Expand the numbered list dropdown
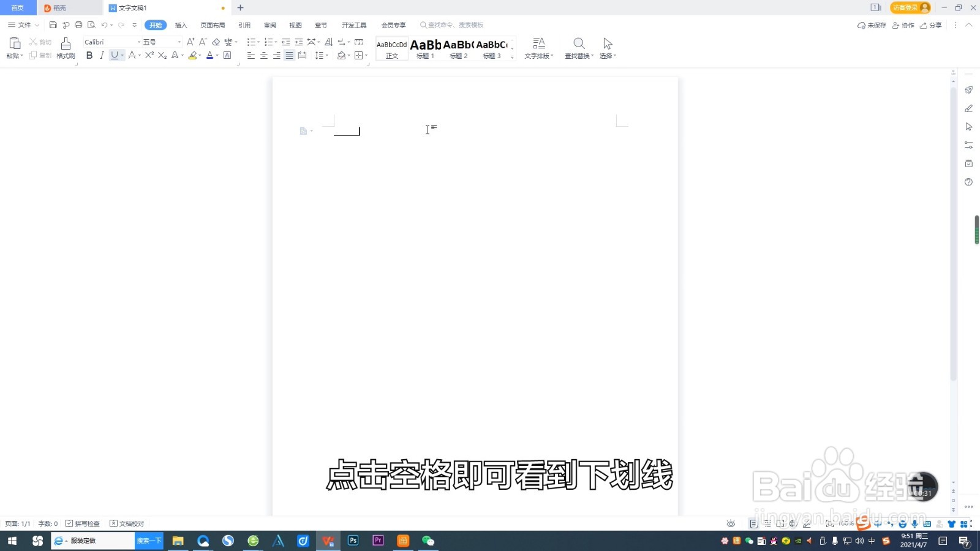 276,42
